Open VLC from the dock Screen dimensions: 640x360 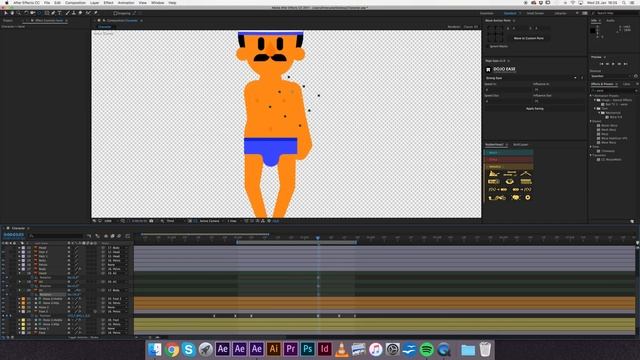(342, 349)
